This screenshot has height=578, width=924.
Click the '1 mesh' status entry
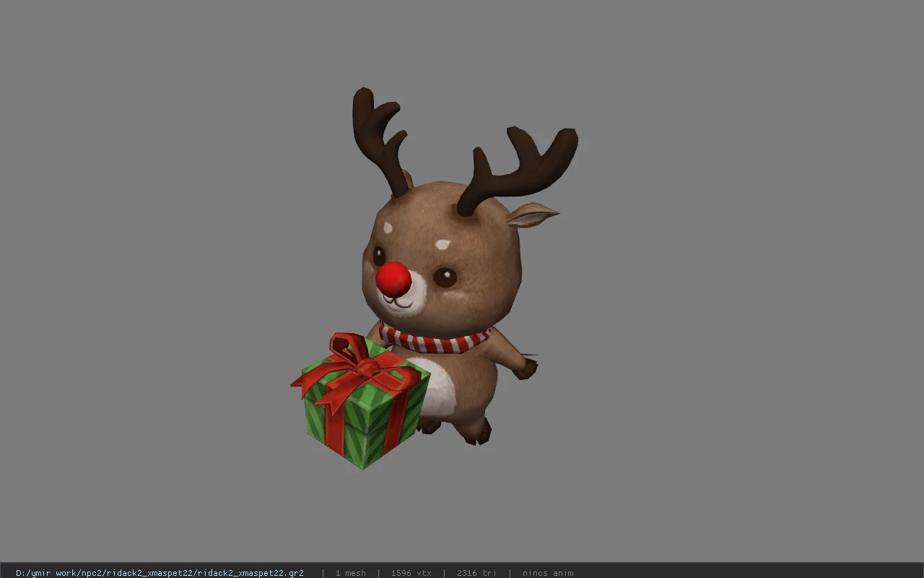[350, 573]
